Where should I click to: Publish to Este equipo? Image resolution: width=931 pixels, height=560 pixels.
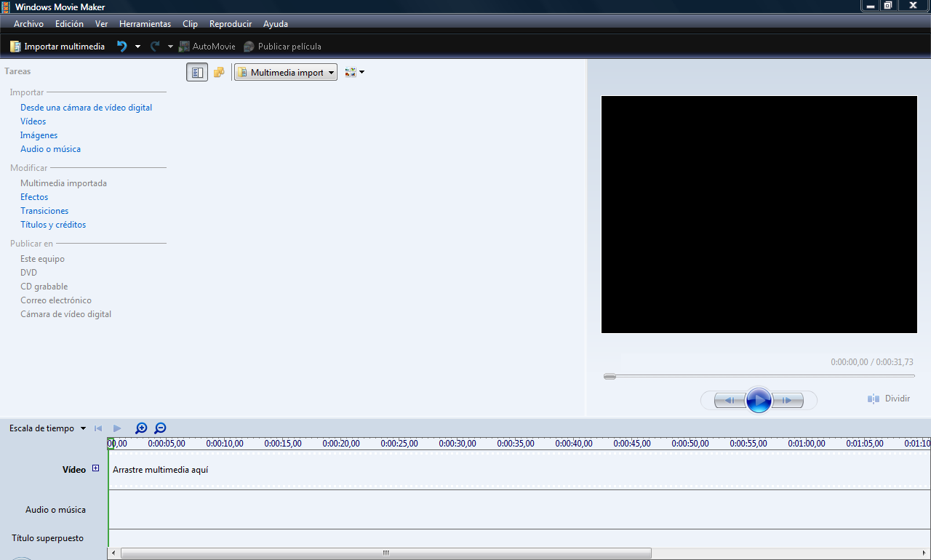coord(42,259)
